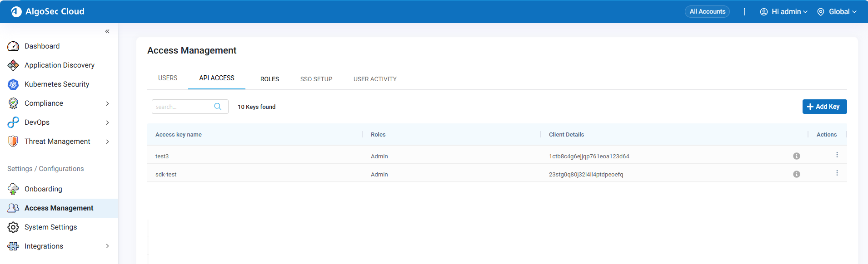Open Dashboard from the sidebar
Viewport: 868px width, 264px height.
pyautogui.click(x=42, y=46)
